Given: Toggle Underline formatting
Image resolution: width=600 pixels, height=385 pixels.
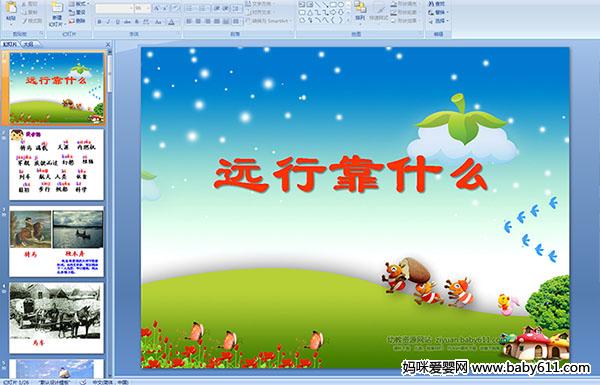Looking at the screenshot, I should [x=117, y=22].
